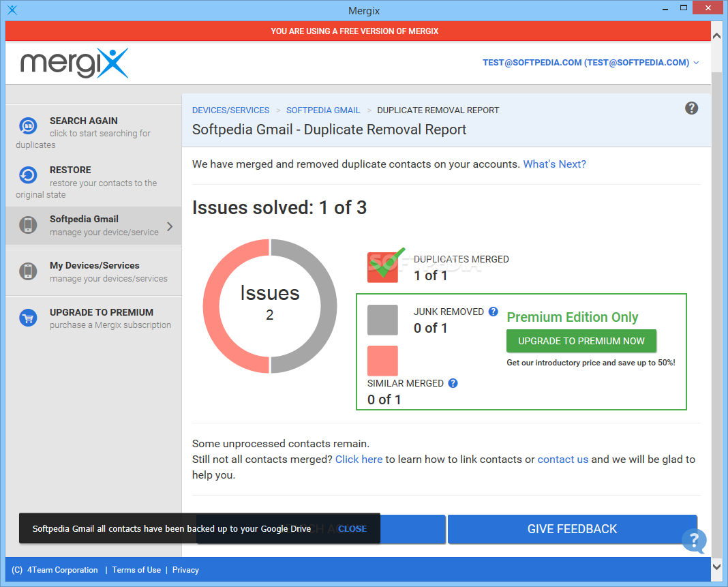
Task: Click the help icon next to Similar Merged
Action: (453, 383)
